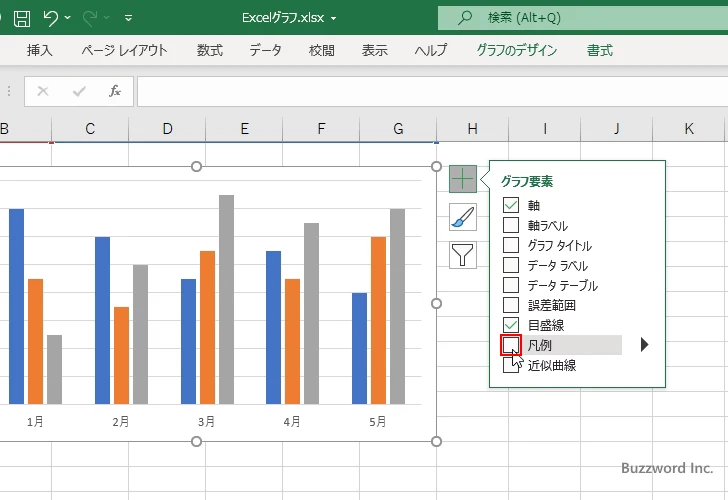Open the Customize Quick Access Toolbar dropdown

[129, 18]
